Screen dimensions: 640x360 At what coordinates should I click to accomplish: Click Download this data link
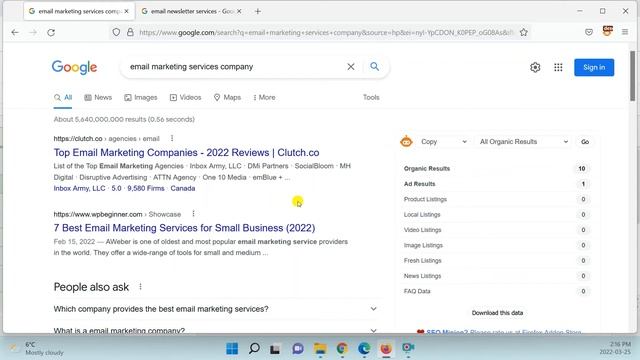[x=497, y=313]
